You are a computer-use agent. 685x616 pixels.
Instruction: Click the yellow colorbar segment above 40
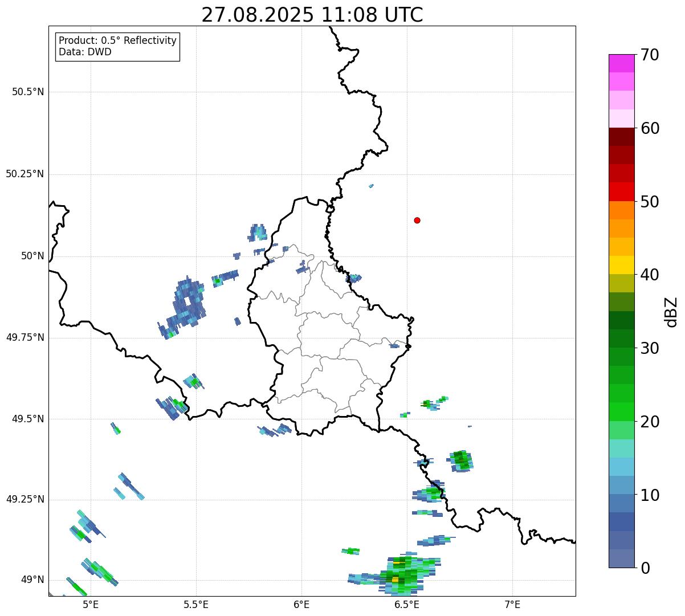coord(622,265)
